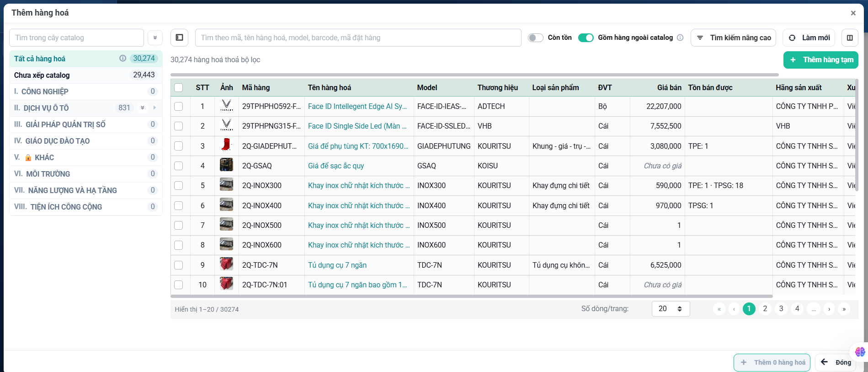Click the Thêm hàng tạm button

820,60
